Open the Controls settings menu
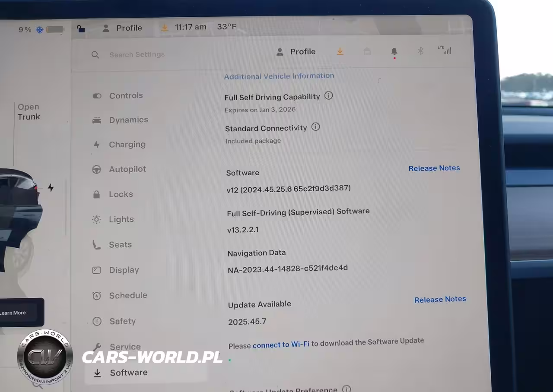The width and height of the screenshot is (553, 392). (125, 96)
